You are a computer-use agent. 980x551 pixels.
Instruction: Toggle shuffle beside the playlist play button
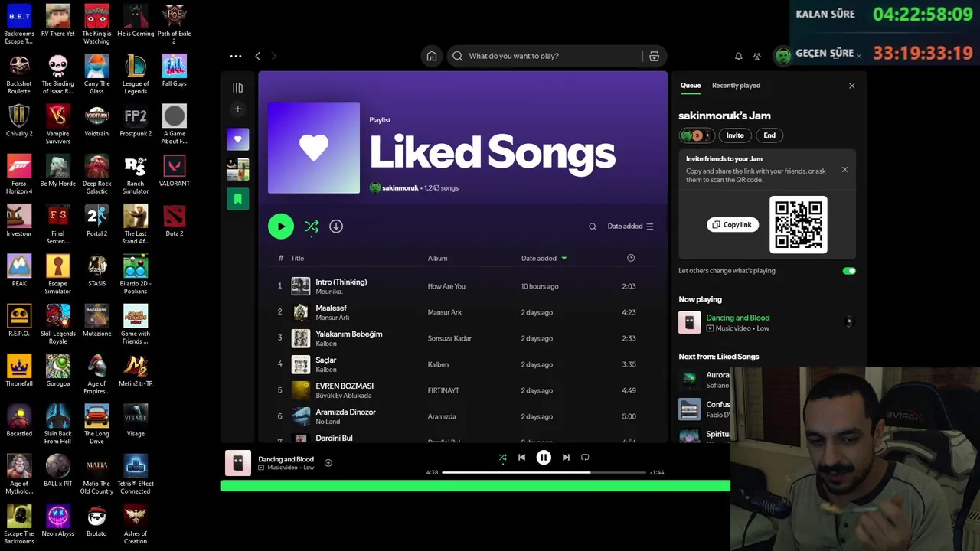pyautogui.click(x=312, y=227)
